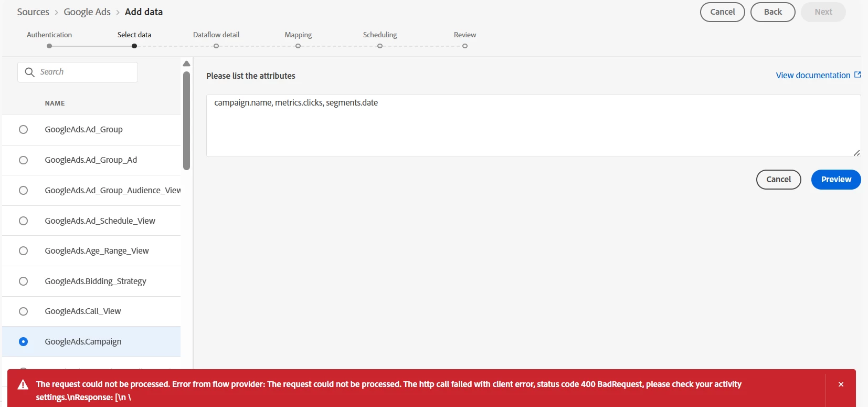Go to the Review step
This screenshot has height=407, width=868.
pyautogui.click(x=465, y=35)
